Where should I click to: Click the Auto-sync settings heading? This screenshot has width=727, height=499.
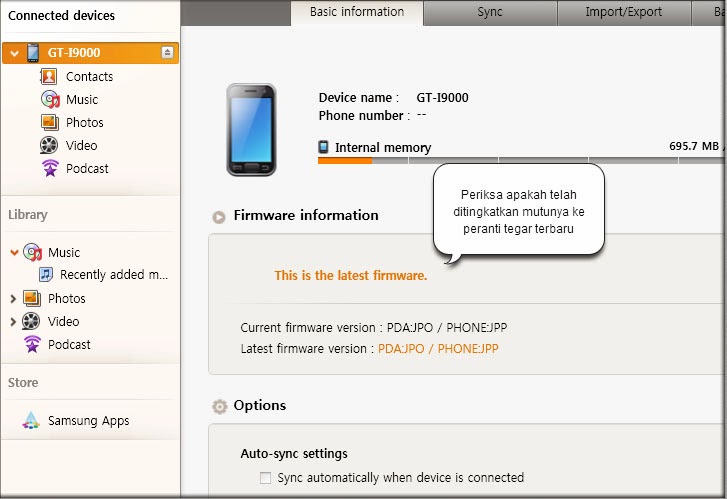tap(294, 454)
